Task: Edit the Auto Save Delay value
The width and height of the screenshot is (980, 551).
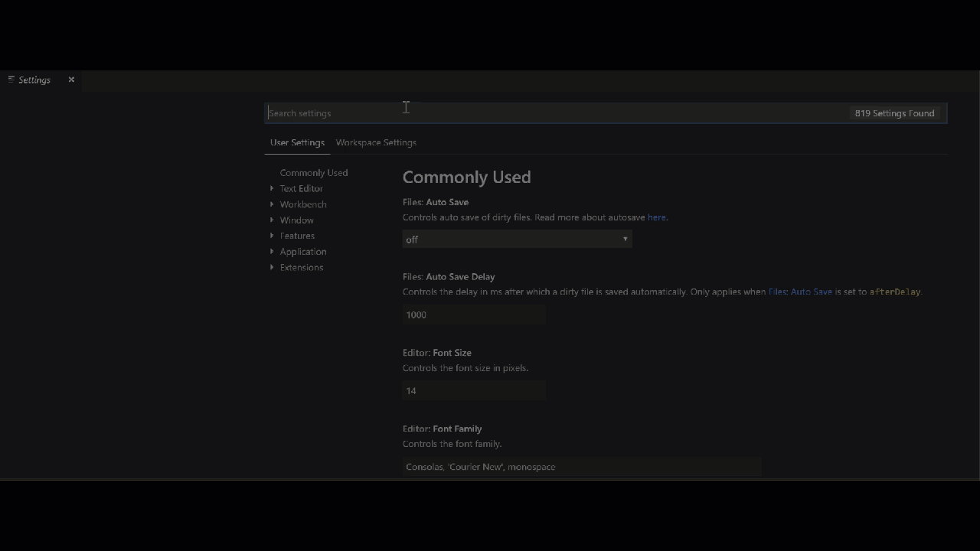Action: click(x=473, y=315)
